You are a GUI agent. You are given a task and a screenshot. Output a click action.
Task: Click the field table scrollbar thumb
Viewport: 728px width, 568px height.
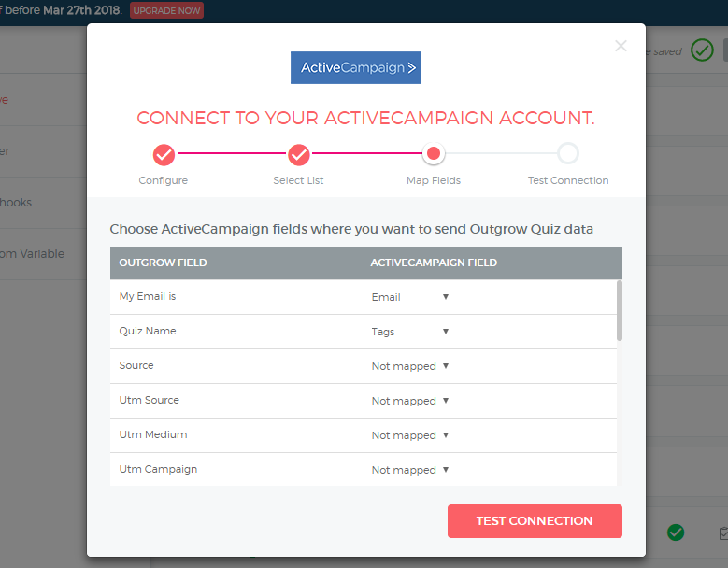click(x=620, y=310)
